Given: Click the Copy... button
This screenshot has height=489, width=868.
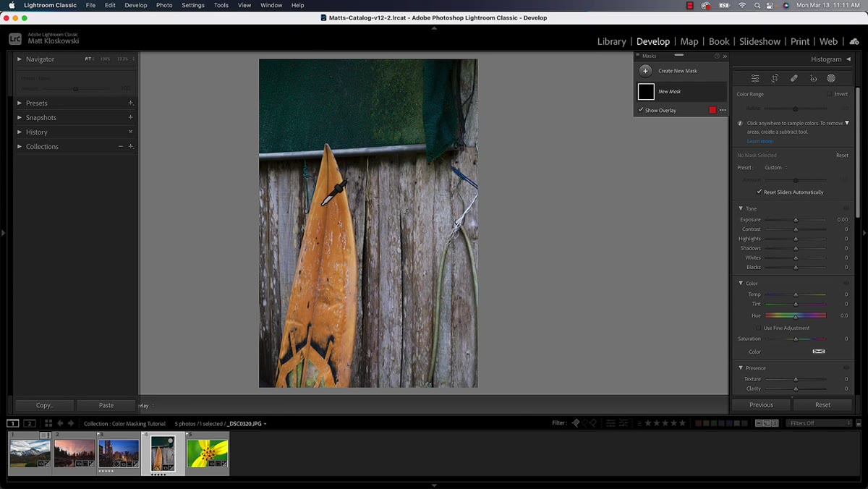Looking at the screenshot, I should pyautogui.click(x=45, y=405).
